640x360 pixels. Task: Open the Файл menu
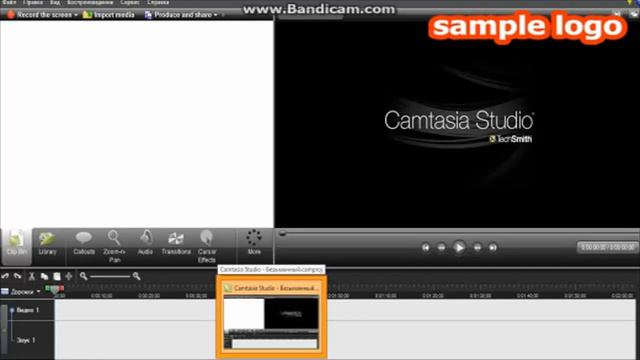tap(9, 2)
